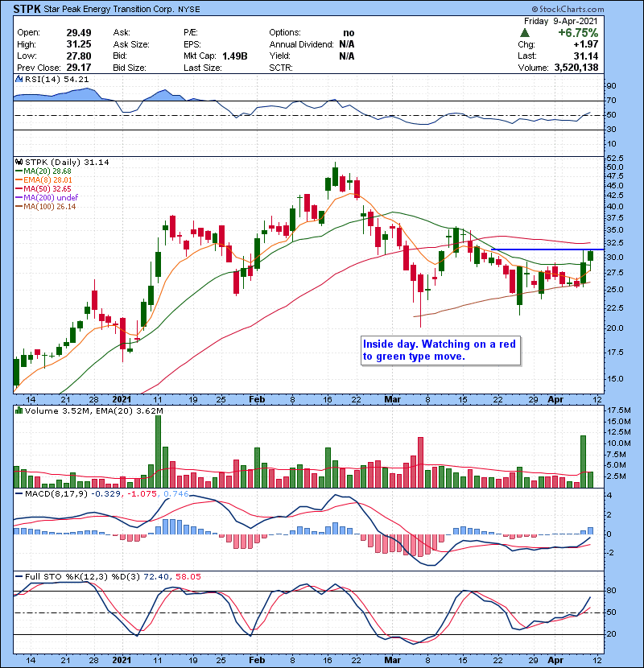Click the blue horizontal resistance line
Viewport: 644px width, 668px height.
tap(547, 249)
